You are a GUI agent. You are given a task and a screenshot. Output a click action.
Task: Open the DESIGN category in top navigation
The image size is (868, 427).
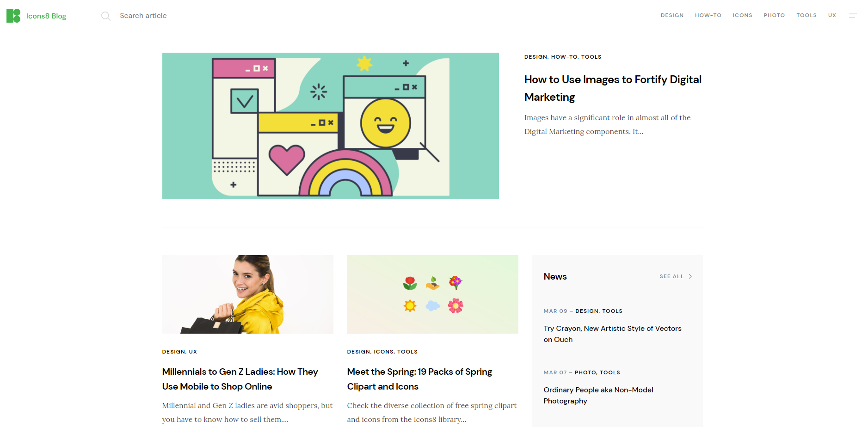(672, 15)
